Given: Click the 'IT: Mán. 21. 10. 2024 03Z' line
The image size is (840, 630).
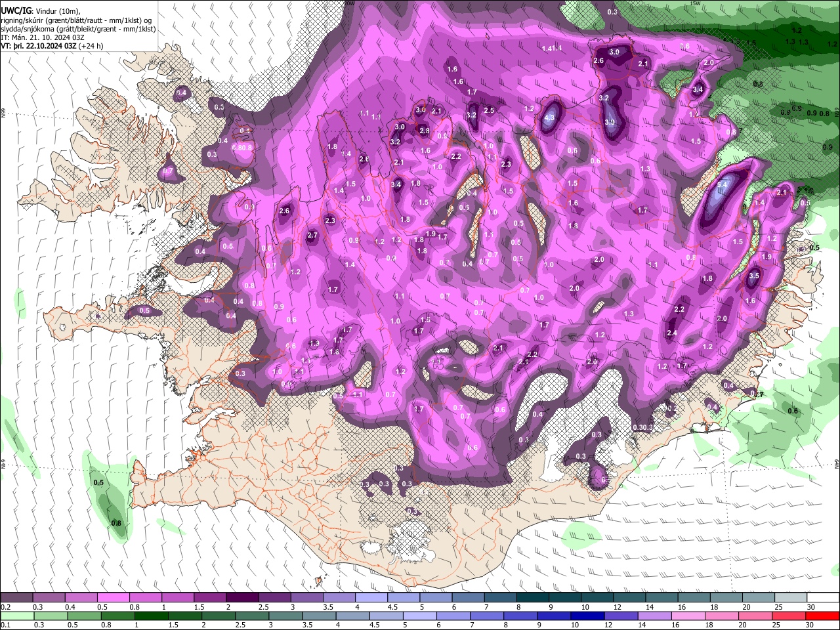Looking at the screenshot, I should [x=42, y=37].
